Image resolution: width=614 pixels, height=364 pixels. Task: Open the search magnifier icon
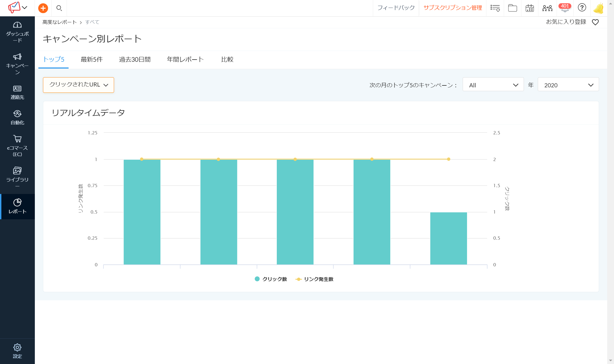59,8
